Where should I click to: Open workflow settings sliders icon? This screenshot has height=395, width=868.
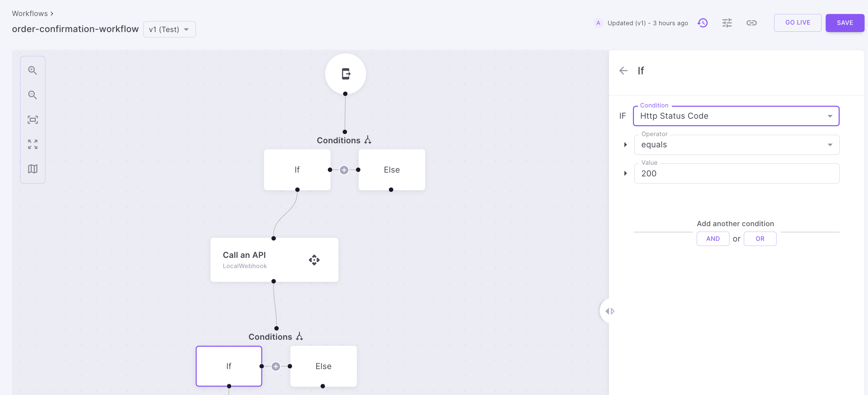click(x=727, y=23)
